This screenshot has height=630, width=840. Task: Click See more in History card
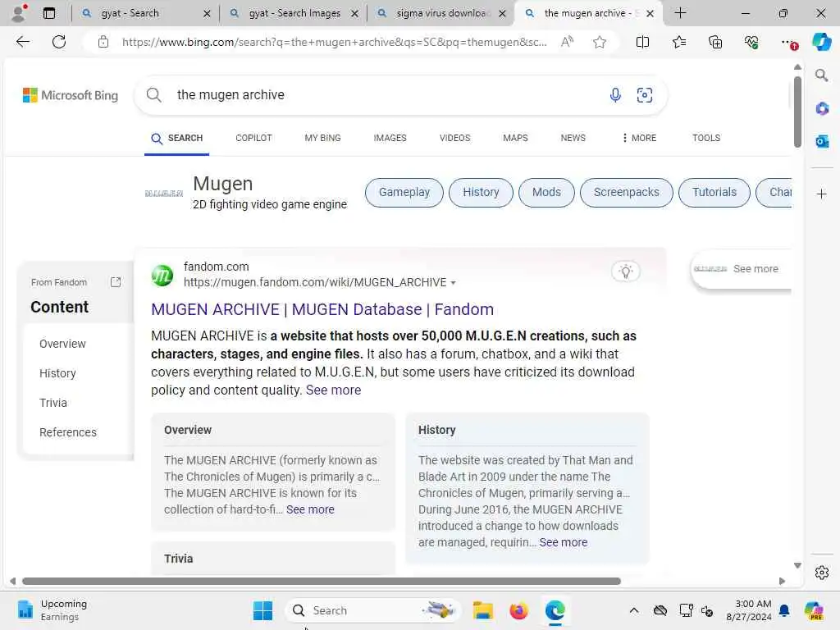tap(563, 542)
